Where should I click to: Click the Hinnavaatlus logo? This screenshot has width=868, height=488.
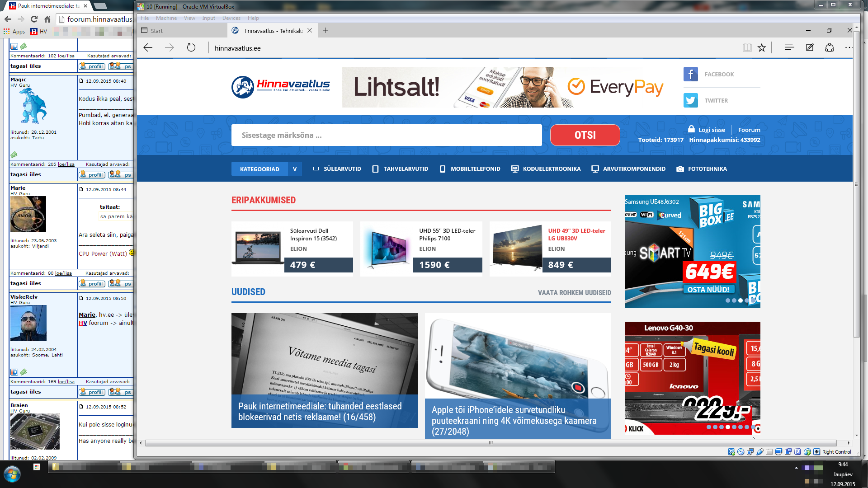pos(281,87)
